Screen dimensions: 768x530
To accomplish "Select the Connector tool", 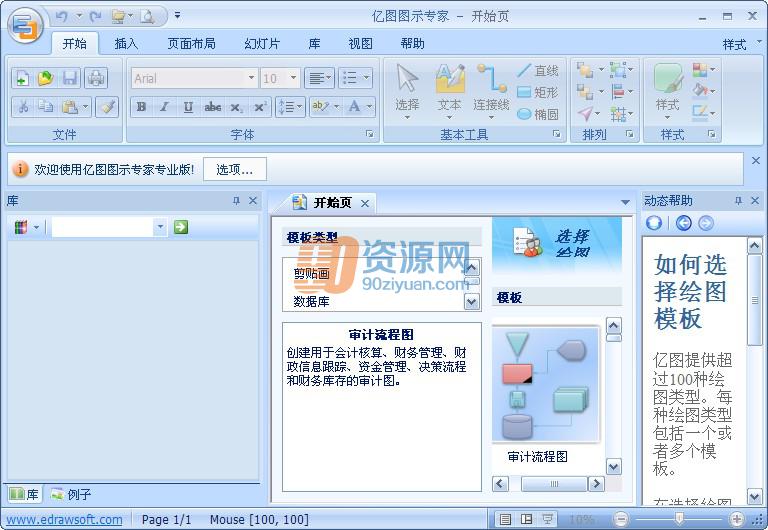I will [491, 92].
